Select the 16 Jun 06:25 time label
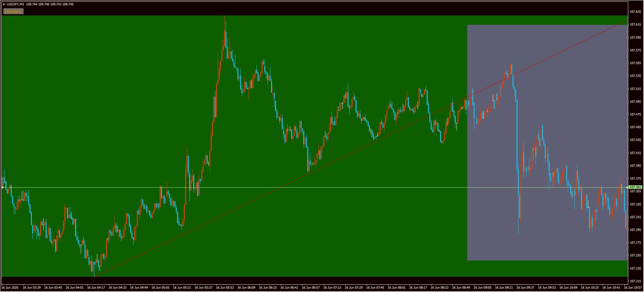The height and width of the screenshot is (292, 644). point(268,288)
